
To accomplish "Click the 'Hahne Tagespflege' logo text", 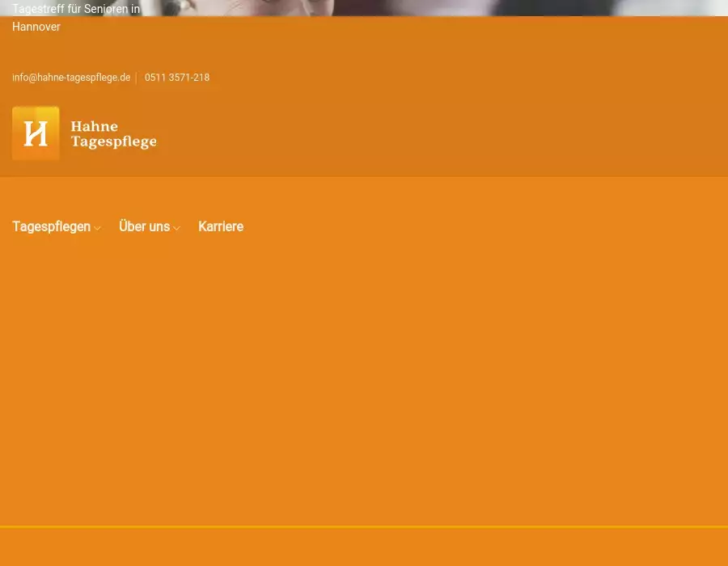I will tap(113, 134).
